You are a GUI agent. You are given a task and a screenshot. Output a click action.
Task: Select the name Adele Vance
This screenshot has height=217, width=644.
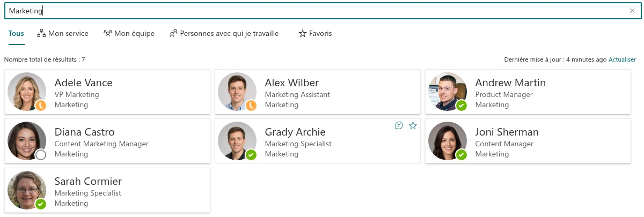point(84,83)
